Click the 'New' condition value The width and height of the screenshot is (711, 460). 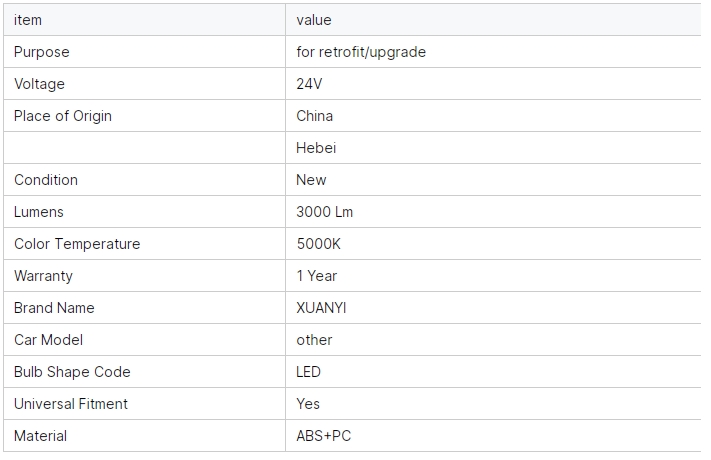311,180
